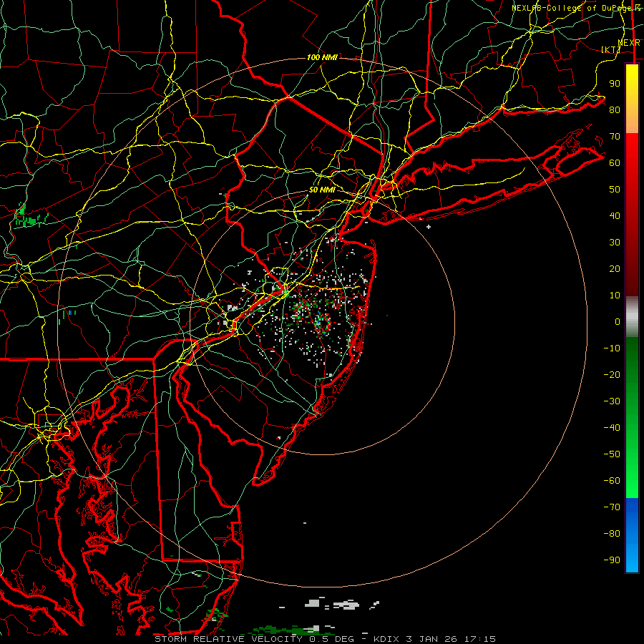This screenshot has width=644, height=644.
Task: Click the -50 value on the scale
Action: coord(612,454)
